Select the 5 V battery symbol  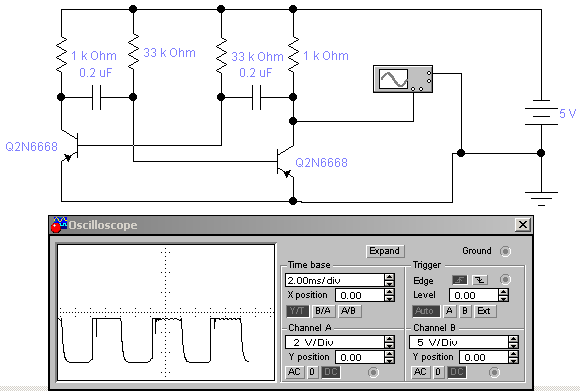541,112
